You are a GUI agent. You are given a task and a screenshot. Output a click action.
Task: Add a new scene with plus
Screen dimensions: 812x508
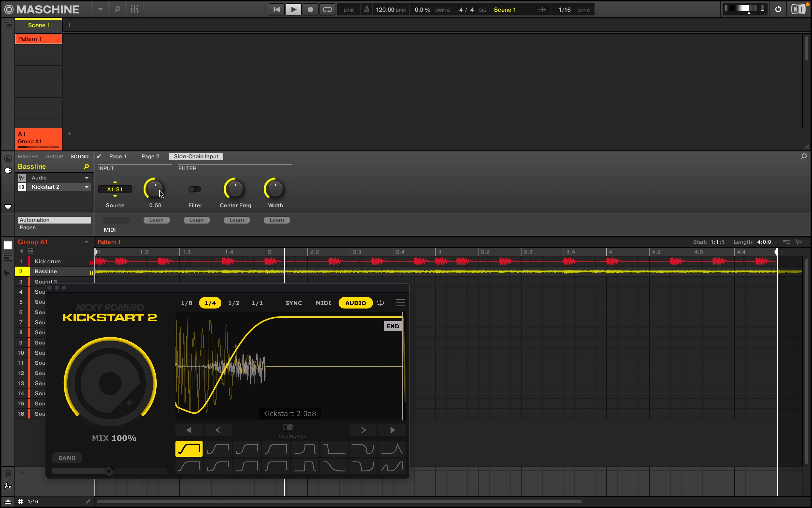pyautogui.click(x=69, y=25)
